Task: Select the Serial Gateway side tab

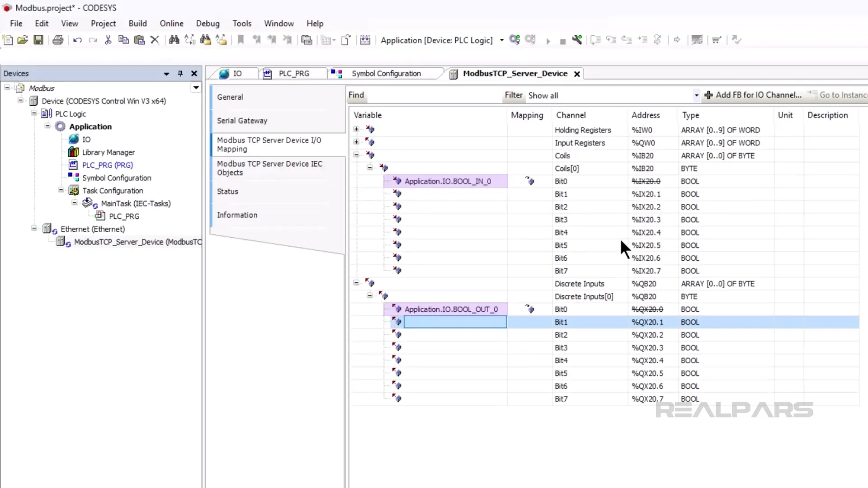Action: (278, 121)
